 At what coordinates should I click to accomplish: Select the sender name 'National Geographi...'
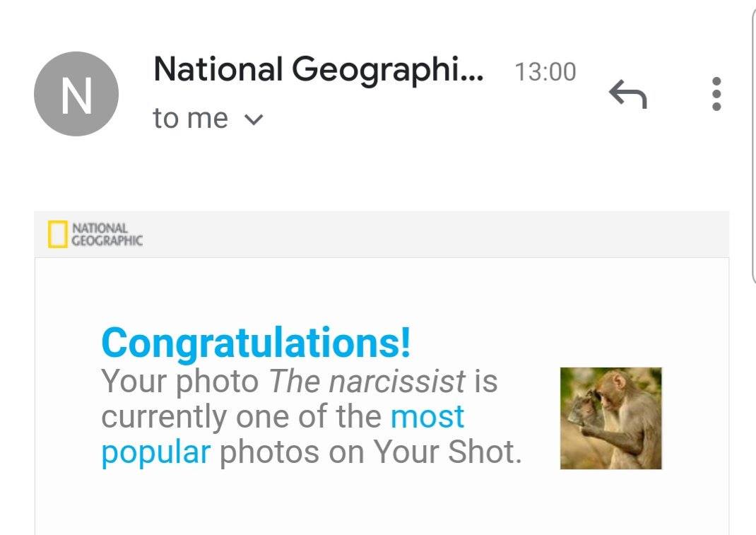[x=319, y=70]
